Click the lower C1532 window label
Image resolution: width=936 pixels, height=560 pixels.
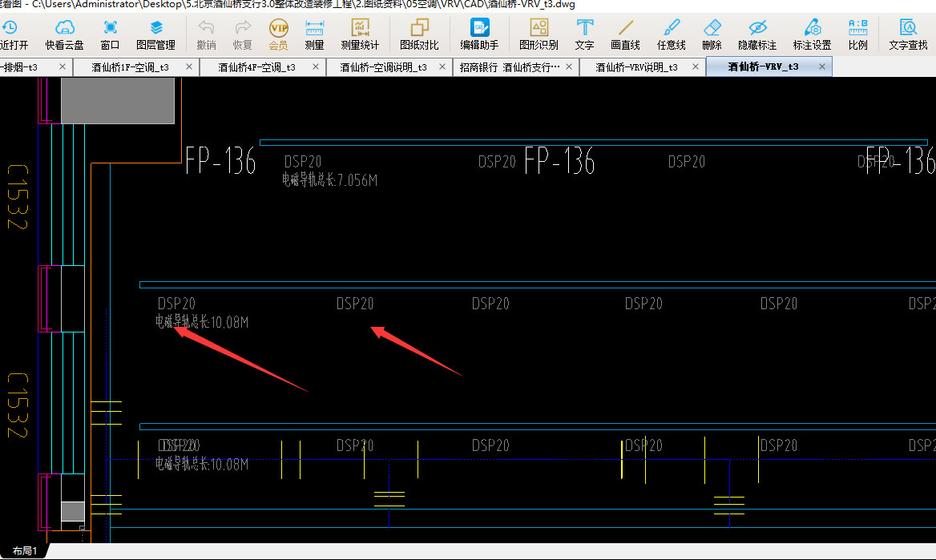(x=18, y=405)
